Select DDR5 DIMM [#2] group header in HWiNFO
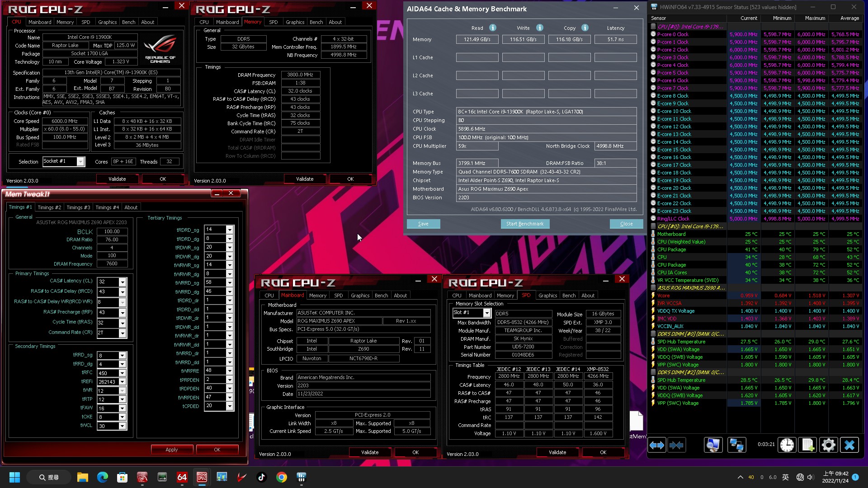This screenshot has width=868, height=488. pos(755,372)
